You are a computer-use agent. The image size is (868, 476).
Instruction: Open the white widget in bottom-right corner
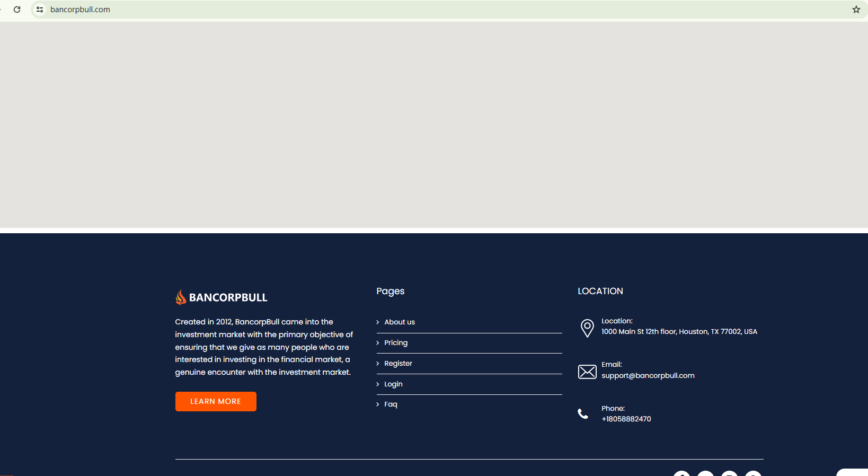click(x=853, y=472)
